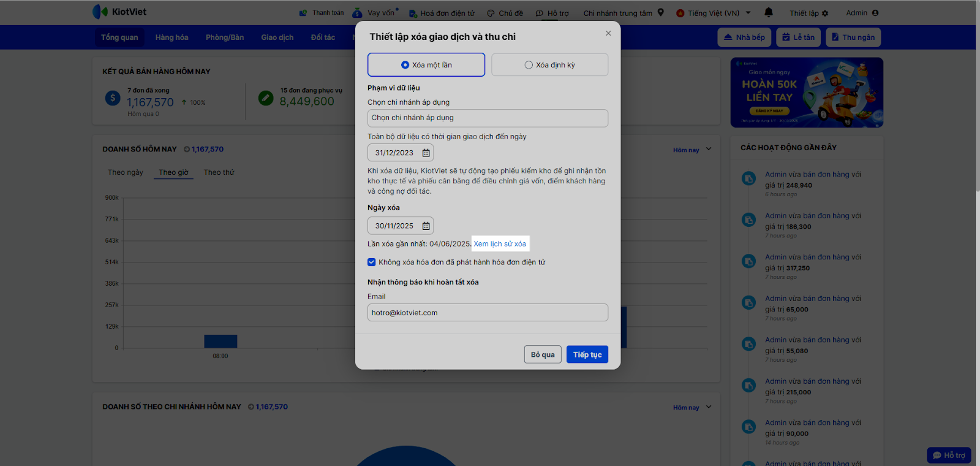Image resolution: width=980 pixels, height=466 pixels.
Task: Open the HOÀN 50K LIỀN TAY promo banner
Action: point(807,93)
